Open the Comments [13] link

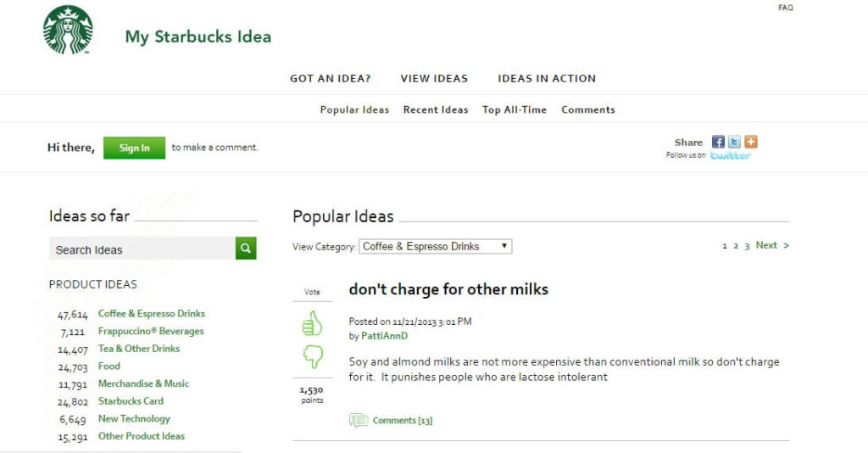[403, 420]
